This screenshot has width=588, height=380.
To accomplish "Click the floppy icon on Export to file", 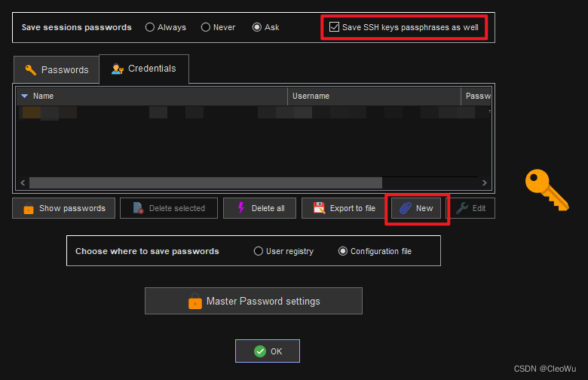I will coord(319,208).
